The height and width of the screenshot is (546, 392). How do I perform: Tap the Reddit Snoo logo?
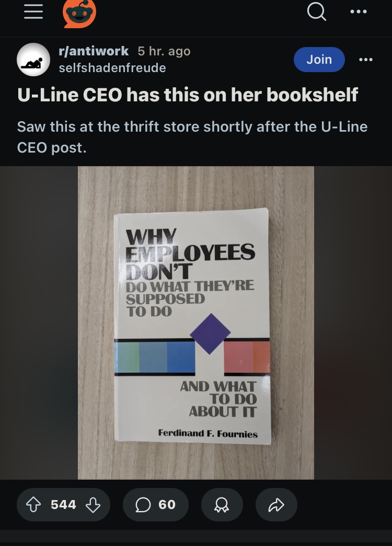click(x=79, y=13)
